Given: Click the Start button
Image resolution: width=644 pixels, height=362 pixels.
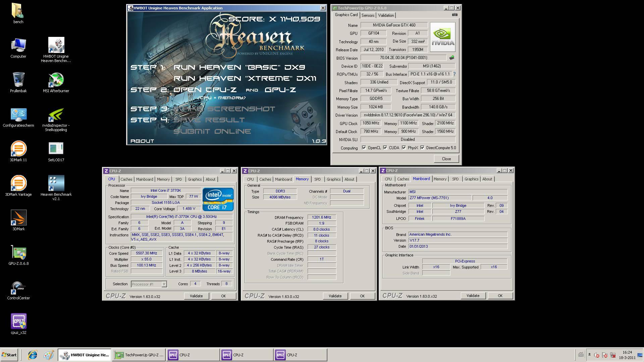Looking at the screenshot, I should (x=9, y=355).
